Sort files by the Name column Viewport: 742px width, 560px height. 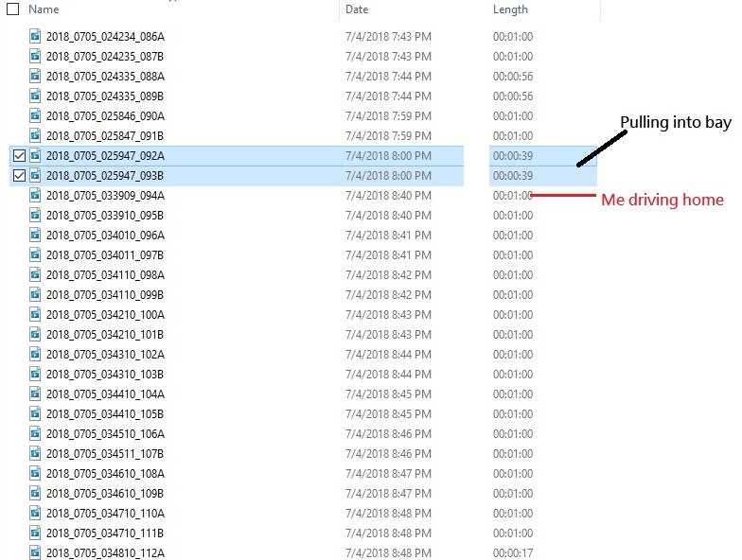click(x=44, y=9)
